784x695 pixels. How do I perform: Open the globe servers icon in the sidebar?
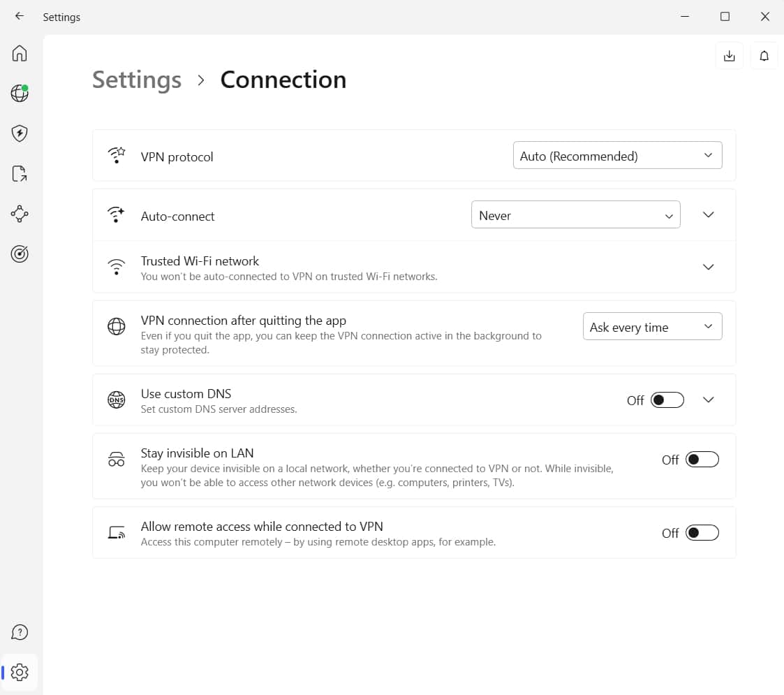tap(20, 93)
